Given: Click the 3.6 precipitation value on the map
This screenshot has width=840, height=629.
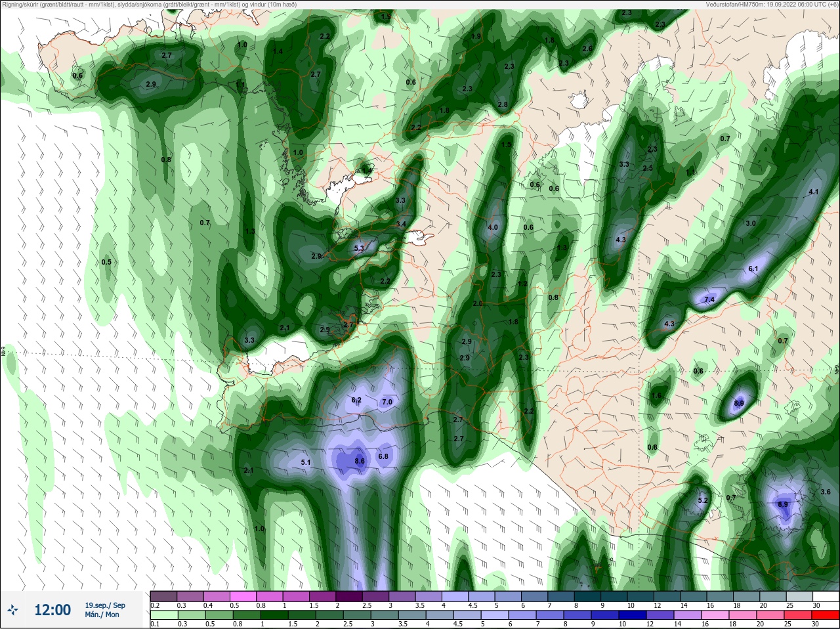Looking at the screenshot, I should tap(826, 492).
